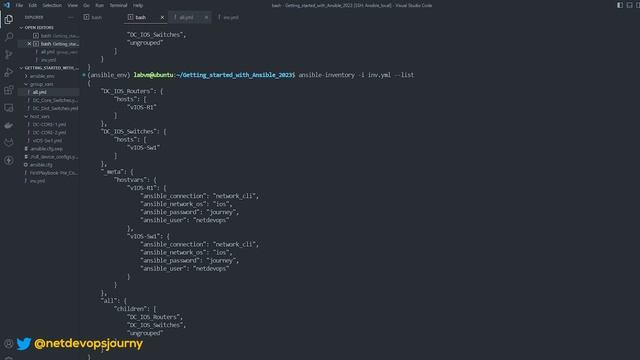Open the Extensions view
640x360 pixels.
(x=9, y=90)
